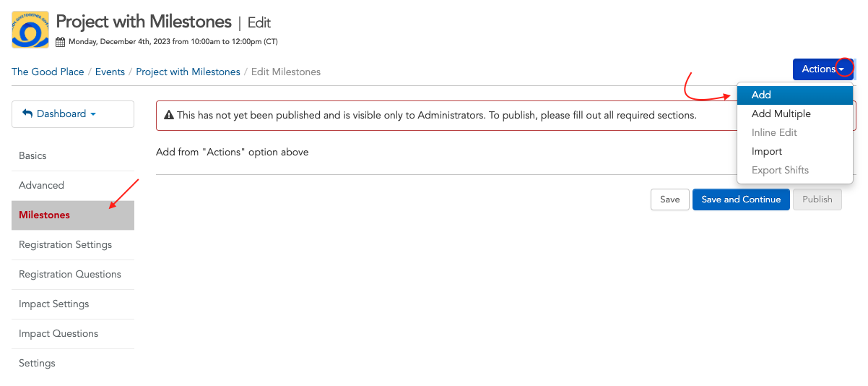Click the calendar icon beside event date
Screen dimensions: 868x386
pyautogui.click(x=61, y=42)
